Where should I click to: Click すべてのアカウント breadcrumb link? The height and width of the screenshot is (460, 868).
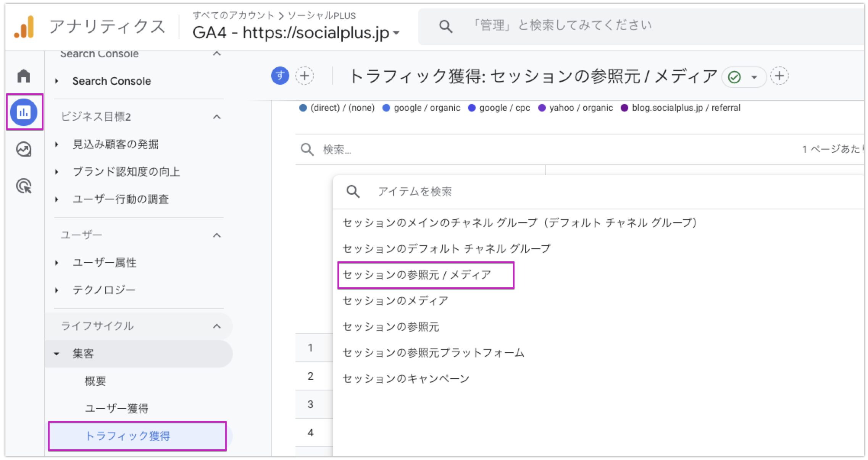(x=233, y=16)
